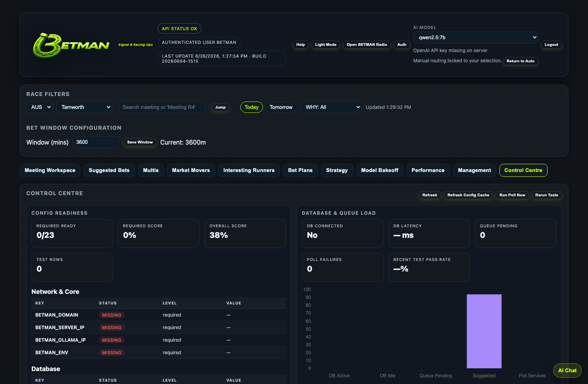The width and height of the screenshot is (588, 384).
Task: Click the Poll Failures card
Action: (x=343, y=267)
